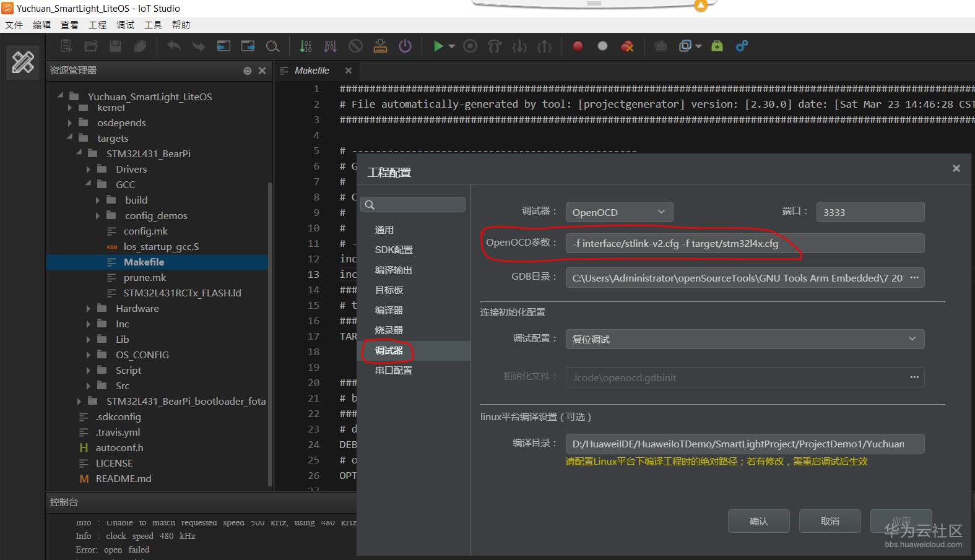Click the search magnifier toolbar icon
The height and width of the screenshot is (560, 975).
[x=272, y=46]
